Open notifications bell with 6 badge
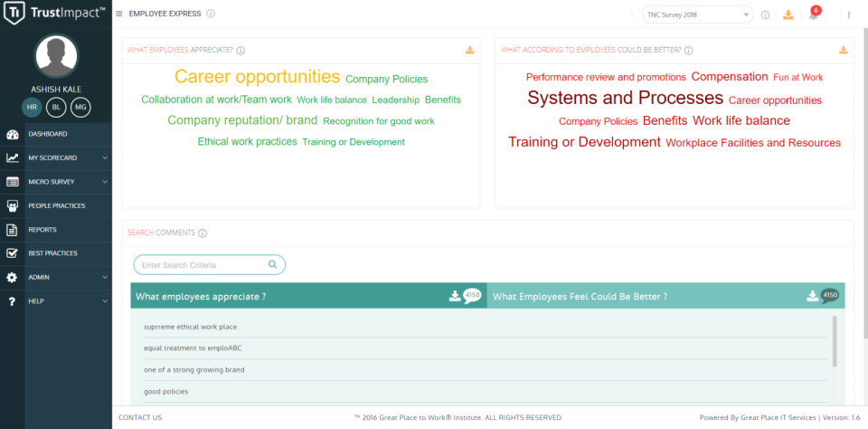 (814, 14)
